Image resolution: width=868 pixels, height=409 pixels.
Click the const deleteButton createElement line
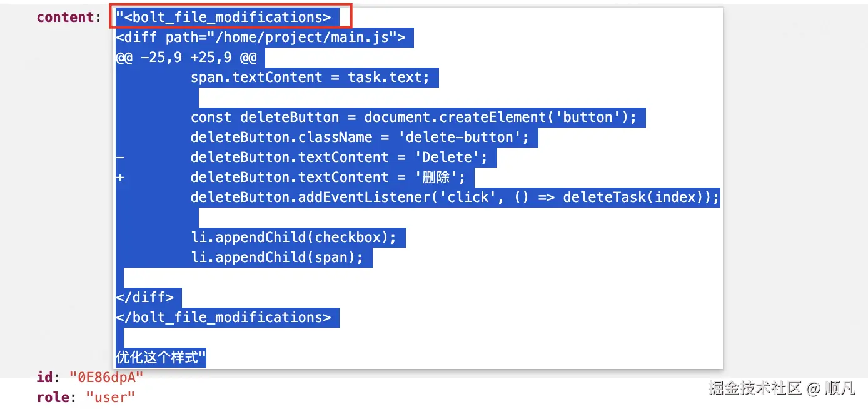413,118
